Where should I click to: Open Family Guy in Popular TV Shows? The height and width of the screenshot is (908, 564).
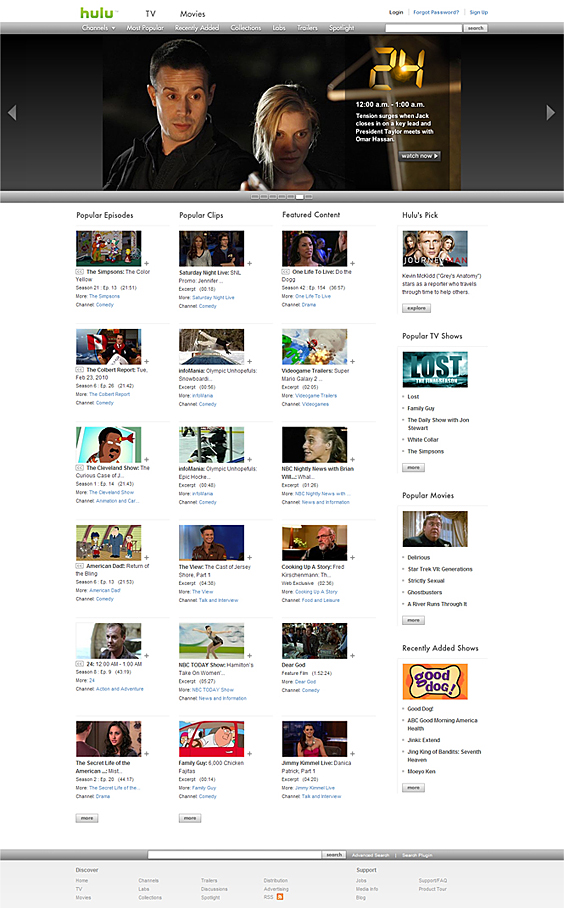coord(421,408)
